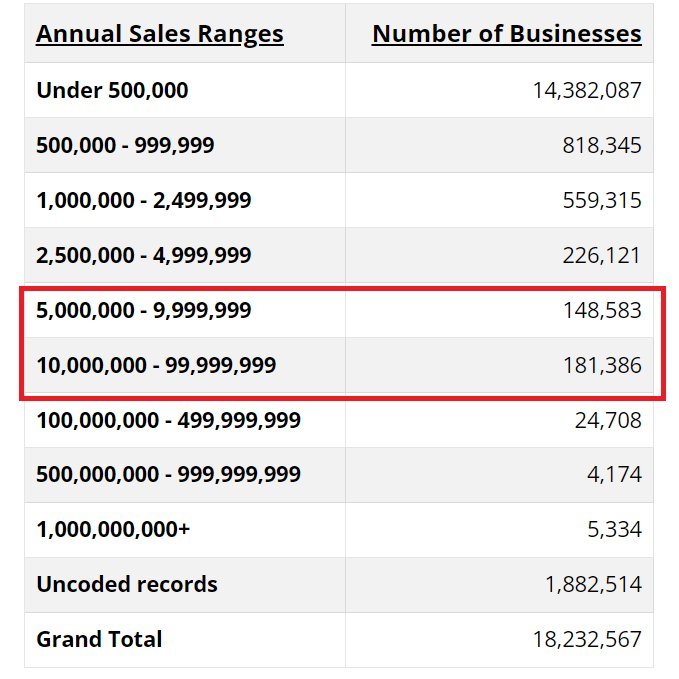Select the 2,500,000 - 4,999,999 range cell
Image resolution: width=679 pixels, height=679 pixels.
144,255
